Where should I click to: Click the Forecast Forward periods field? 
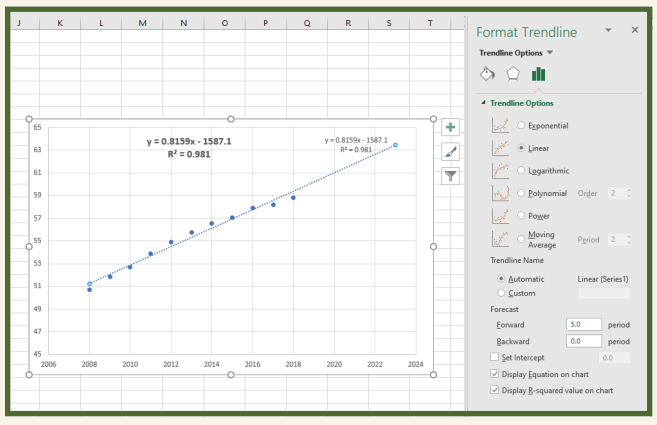583,325
